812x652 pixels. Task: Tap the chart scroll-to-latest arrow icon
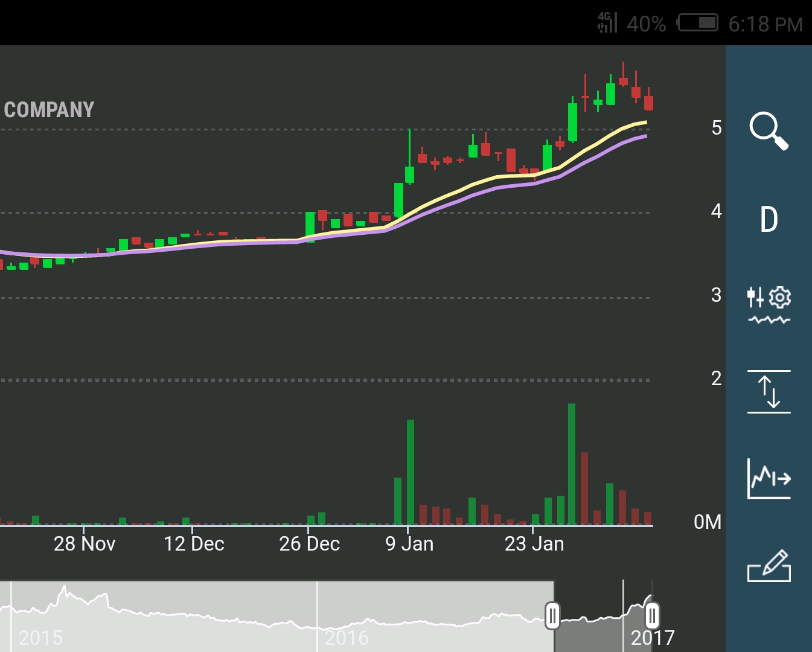(x=769, y=479)
